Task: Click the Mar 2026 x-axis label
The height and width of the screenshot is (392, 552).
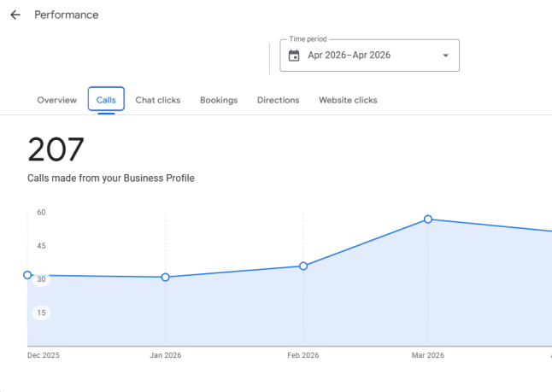Action: click(x=428, y=355)
